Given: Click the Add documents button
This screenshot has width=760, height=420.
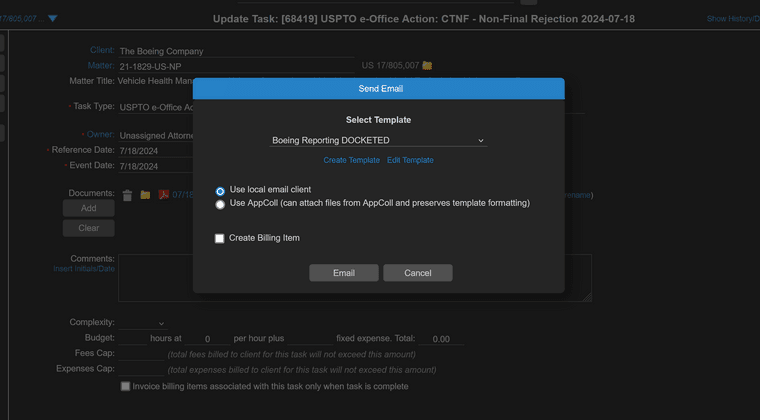Looking at the screenshot, I should click(x=88, y=209).
